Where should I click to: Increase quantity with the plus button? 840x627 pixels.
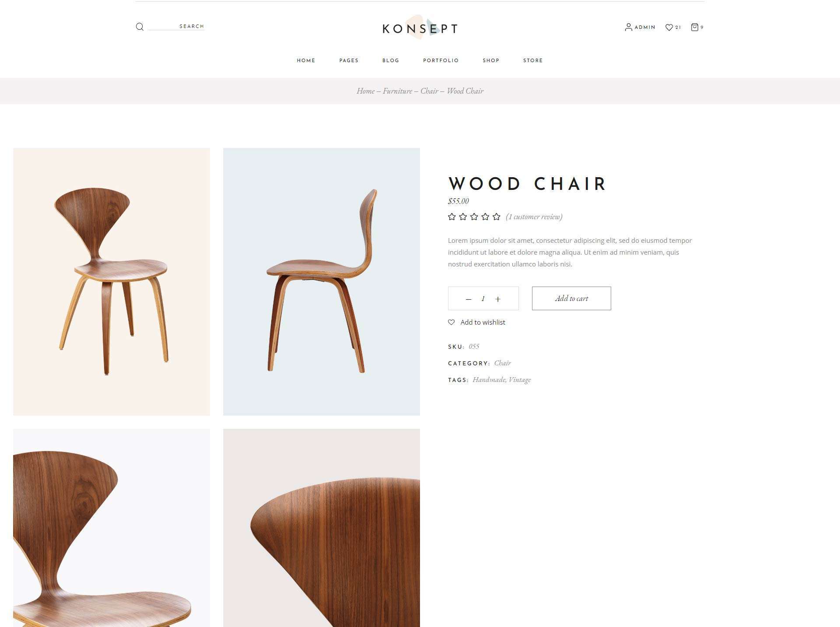click(498, 299)
